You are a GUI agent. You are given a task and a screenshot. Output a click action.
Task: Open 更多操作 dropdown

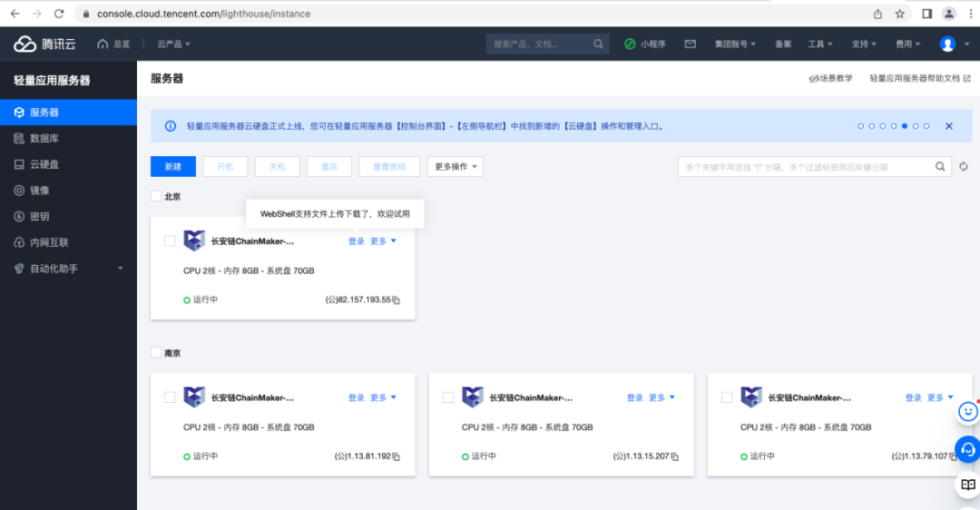[455, 167]
